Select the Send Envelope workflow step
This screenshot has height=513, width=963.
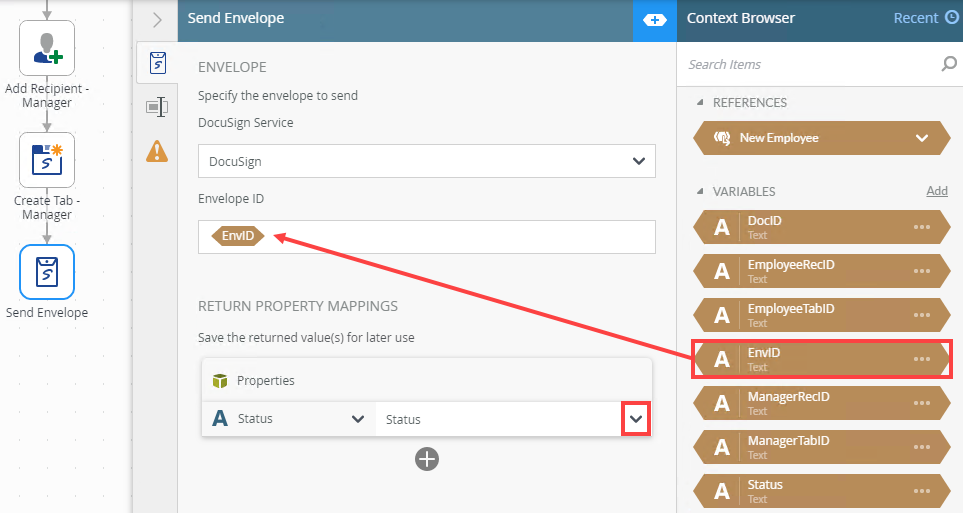click(47, 272)
